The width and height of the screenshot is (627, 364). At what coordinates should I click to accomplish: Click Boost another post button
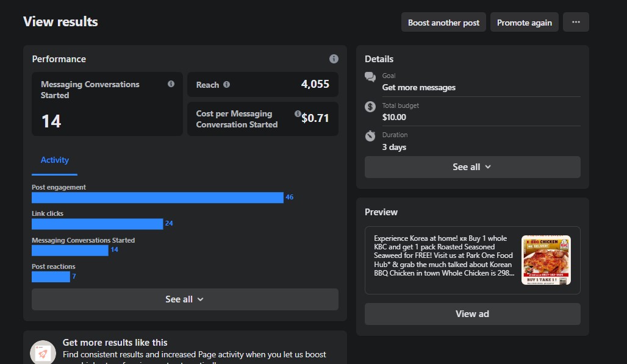pos(443,23)
